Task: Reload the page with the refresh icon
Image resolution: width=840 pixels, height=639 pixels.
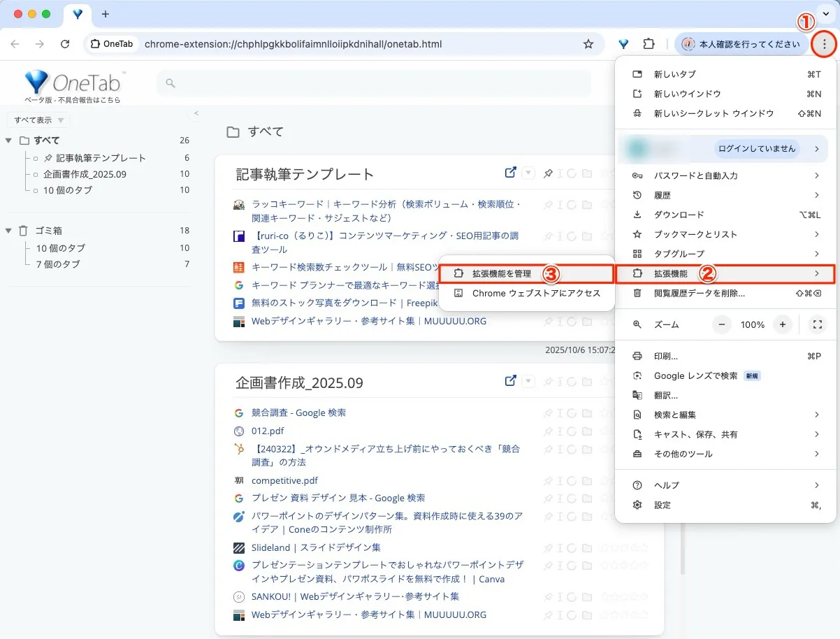Action: coord(65,44)
